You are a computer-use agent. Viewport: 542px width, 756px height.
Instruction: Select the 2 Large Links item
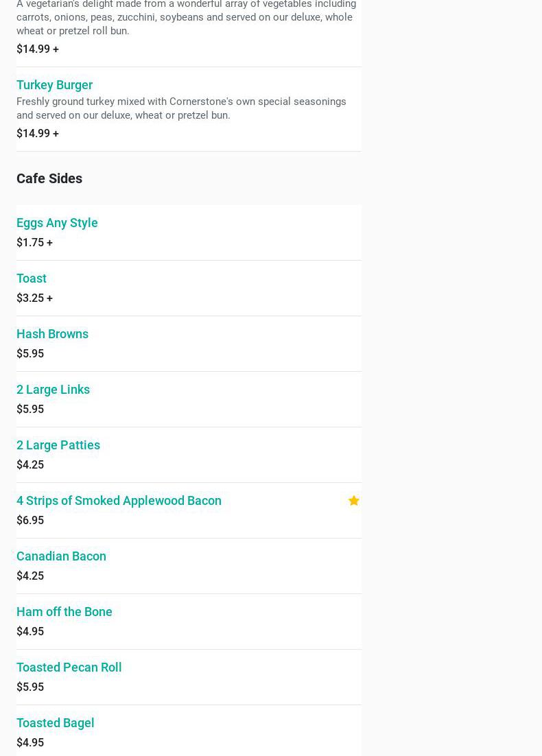tap(53, 390)
